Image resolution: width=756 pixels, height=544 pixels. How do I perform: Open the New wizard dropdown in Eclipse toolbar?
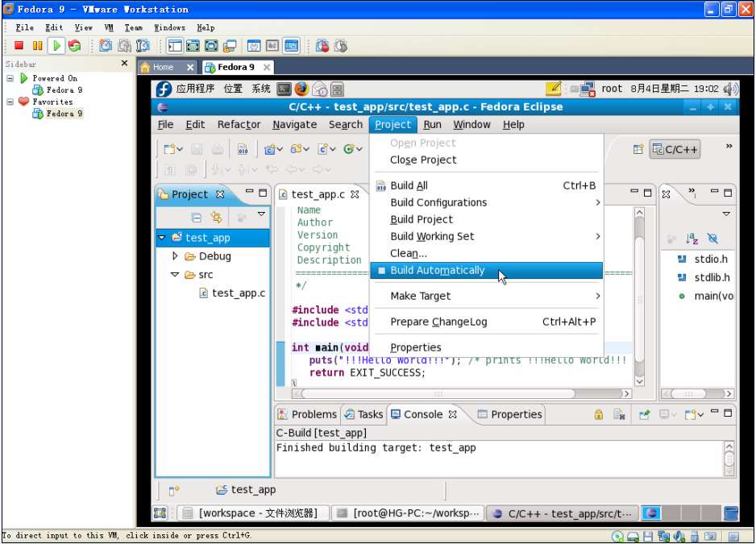(x=180, y=150)
